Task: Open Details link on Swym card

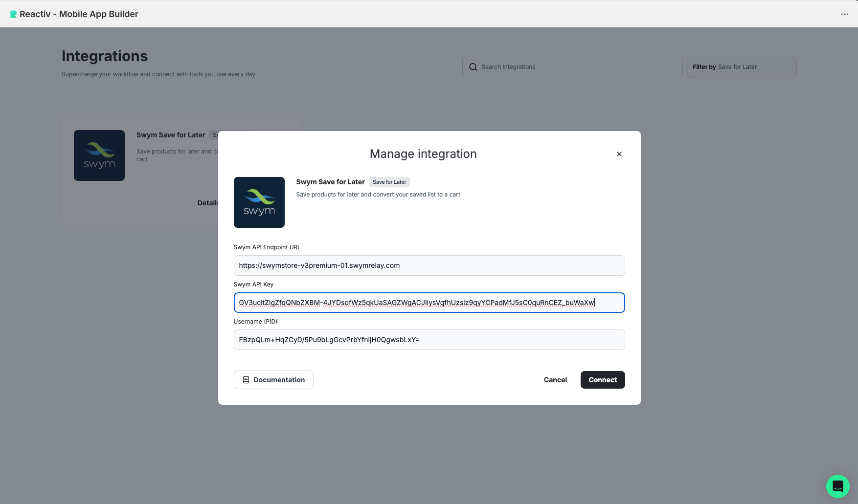Action: point(208,203)
